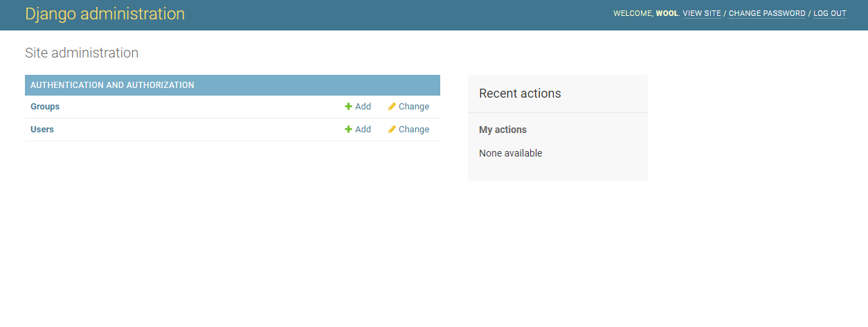Click View Site in header

702,13
